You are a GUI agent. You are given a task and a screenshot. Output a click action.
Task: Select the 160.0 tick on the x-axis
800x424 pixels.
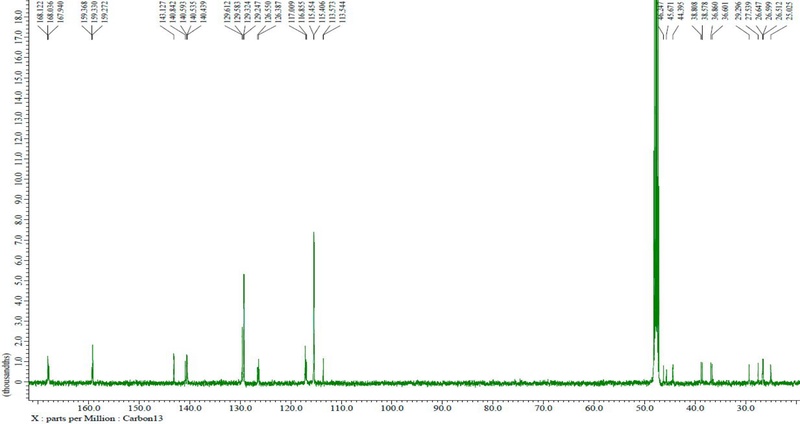(89, 407)
